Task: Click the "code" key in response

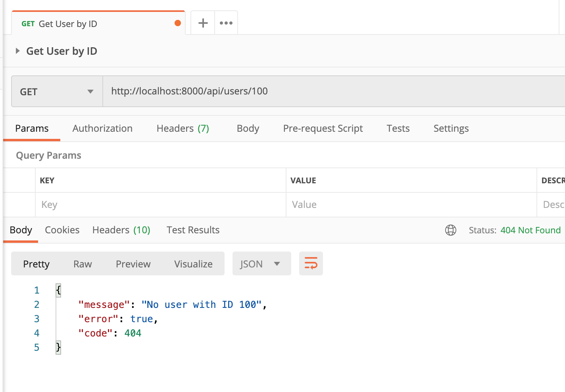Action: click(96, 333)
